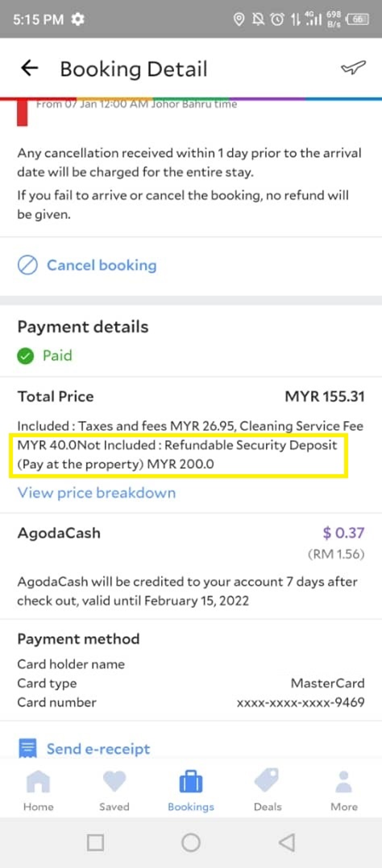Tap the cancel circle-slash icon
This screenshot has width=382, height=868.
[x=27, y=266]
